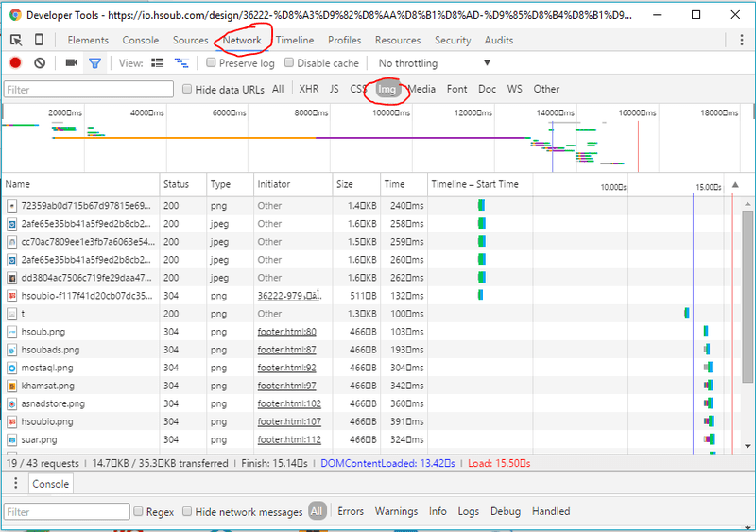The height and width of the screenshot is (532, 756).
Task: Open the Elements tab
Action: (88, 40)
